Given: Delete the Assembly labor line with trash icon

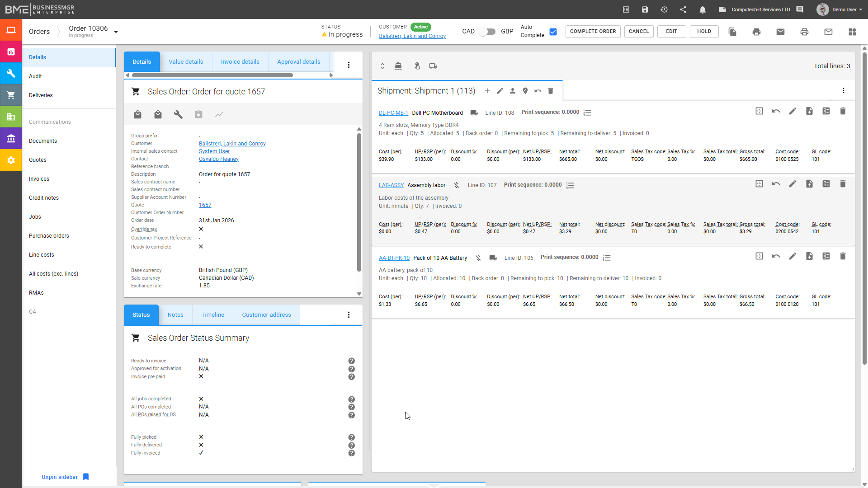Looking at the screenshot, I should tap(843, 184).
